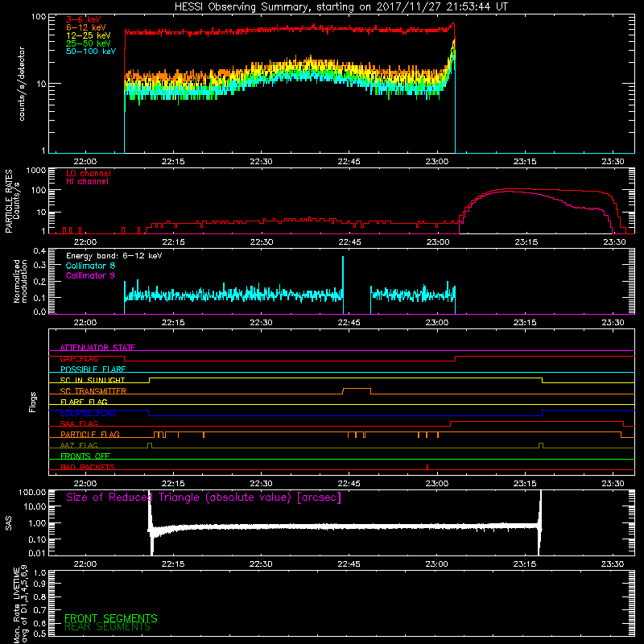
Task: Click the 'LO channel' legend label
Action: click(89, 173)
